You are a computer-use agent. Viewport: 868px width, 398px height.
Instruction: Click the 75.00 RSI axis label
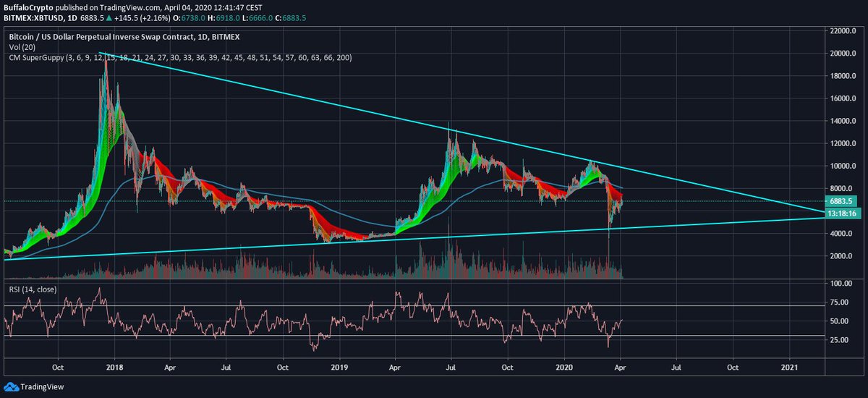pos(840,302)
